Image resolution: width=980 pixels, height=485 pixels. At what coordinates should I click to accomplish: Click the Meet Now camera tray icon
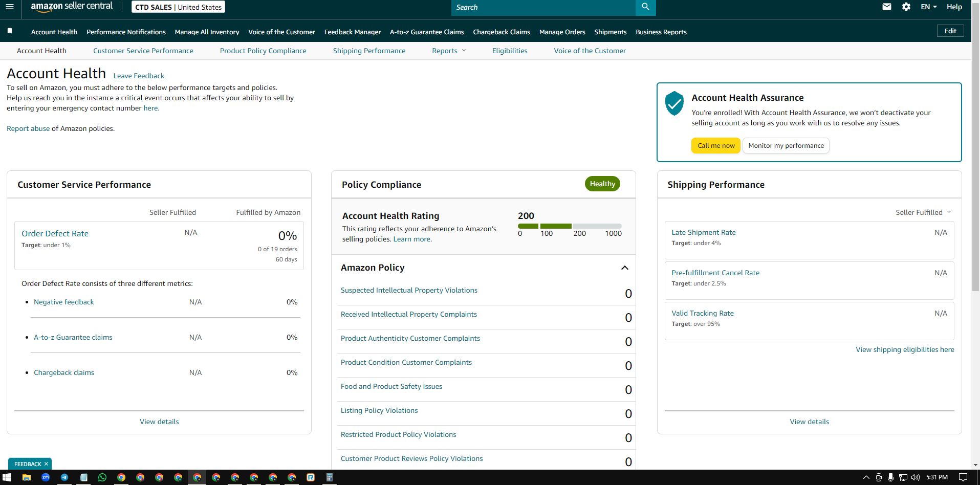pyautogui.click(x=879, y=477)
